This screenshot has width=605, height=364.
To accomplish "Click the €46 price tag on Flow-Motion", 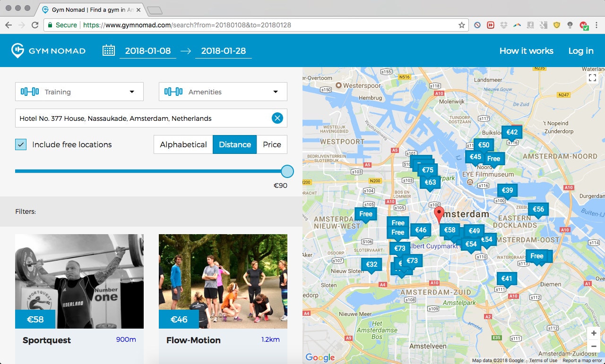I will click(179, 319).
